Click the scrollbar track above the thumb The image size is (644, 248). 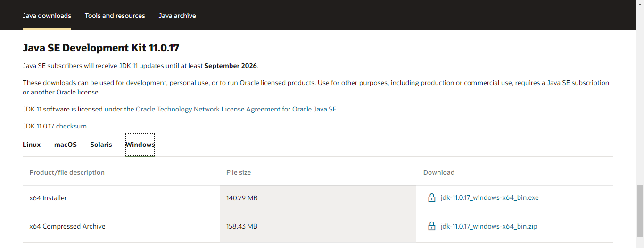(639, 94)
